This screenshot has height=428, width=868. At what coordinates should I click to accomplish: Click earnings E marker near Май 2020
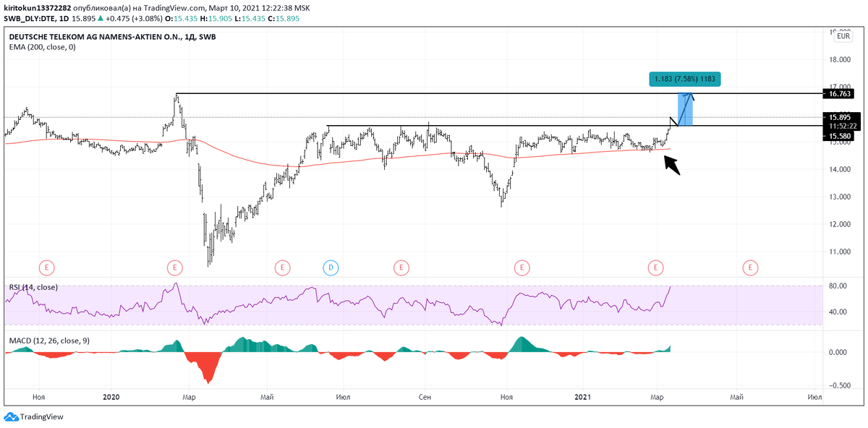pyautogui.click(x=281, y=267)
